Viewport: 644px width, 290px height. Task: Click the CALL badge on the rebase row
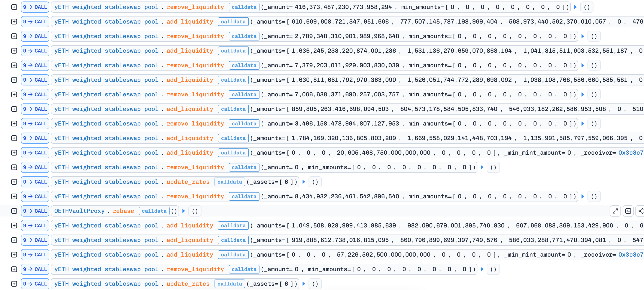35,211
